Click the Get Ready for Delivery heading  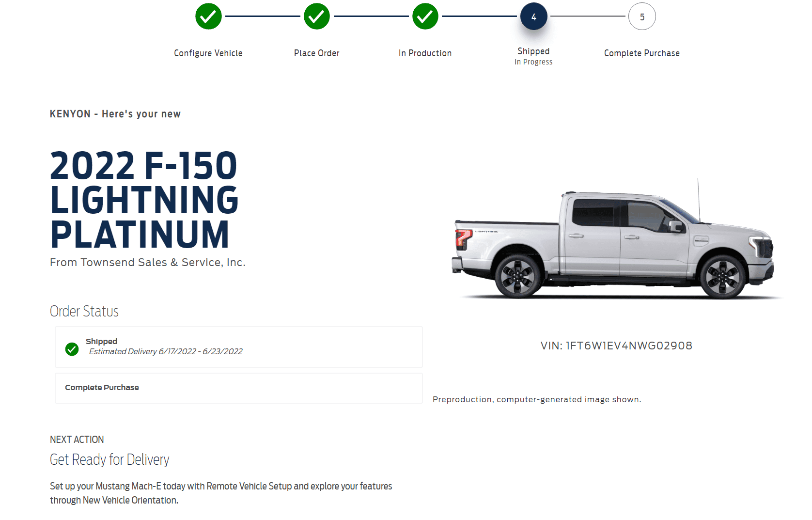coord(109,459)
